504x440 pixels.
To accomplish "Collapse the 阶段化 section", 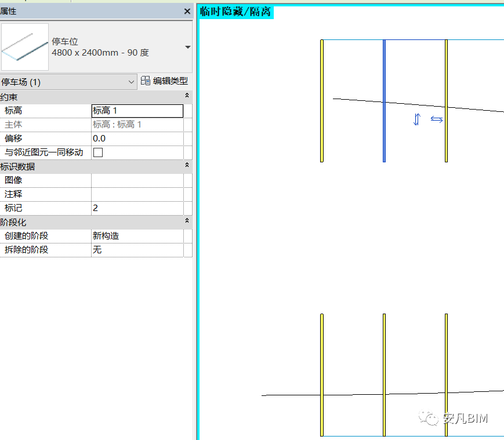I will coord(187,221).
